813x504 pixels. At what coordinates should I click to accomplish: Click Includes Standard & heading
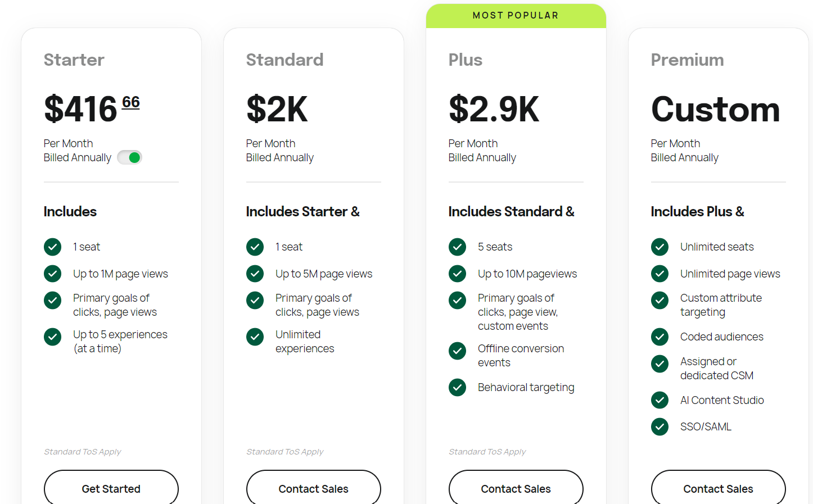512,211
